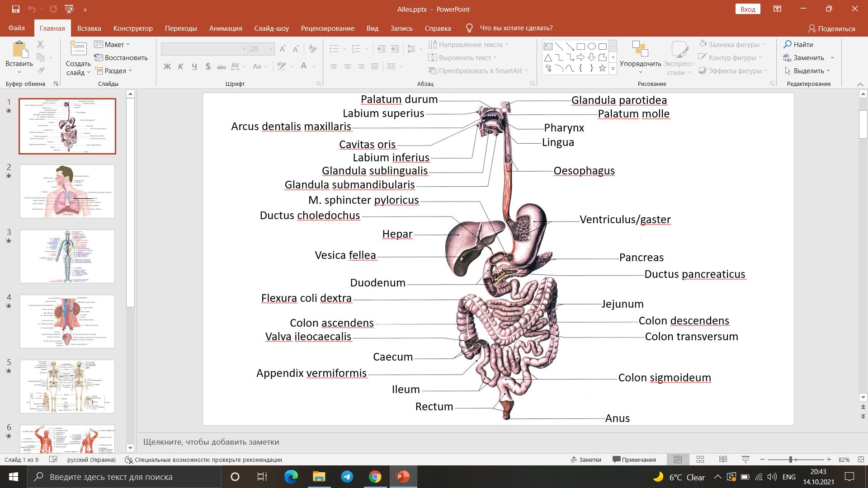Toggle the Заметки notes pane
The height and width of the screenshot is (488, 868).
pyautogui.click(x=586, y=460)
